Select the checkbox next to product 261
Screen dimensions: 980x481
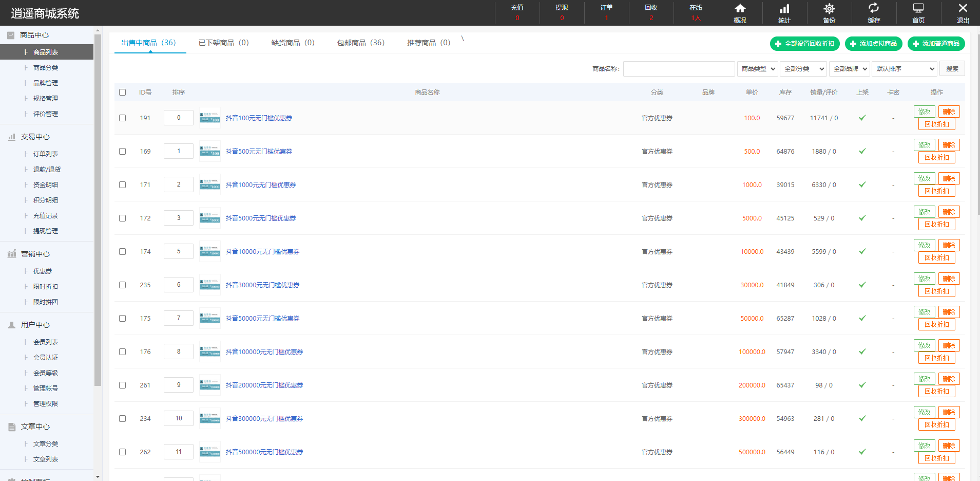[122, 385]
